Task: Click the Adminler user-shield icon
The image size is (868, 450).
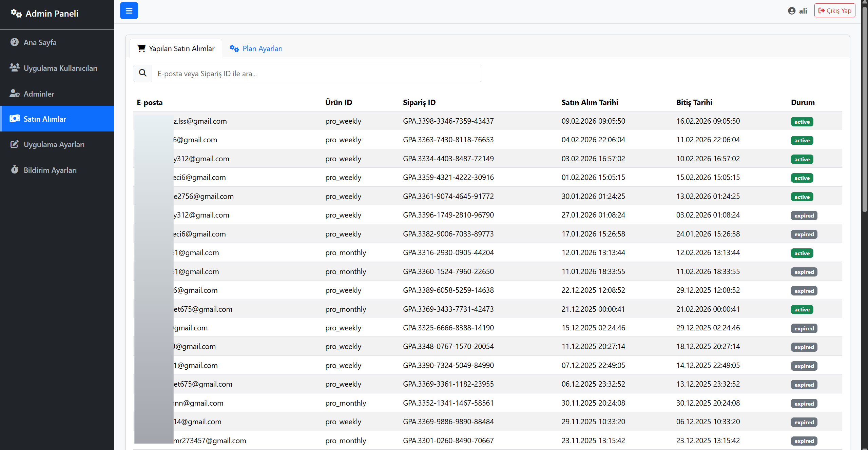Action: coord(15,94)
